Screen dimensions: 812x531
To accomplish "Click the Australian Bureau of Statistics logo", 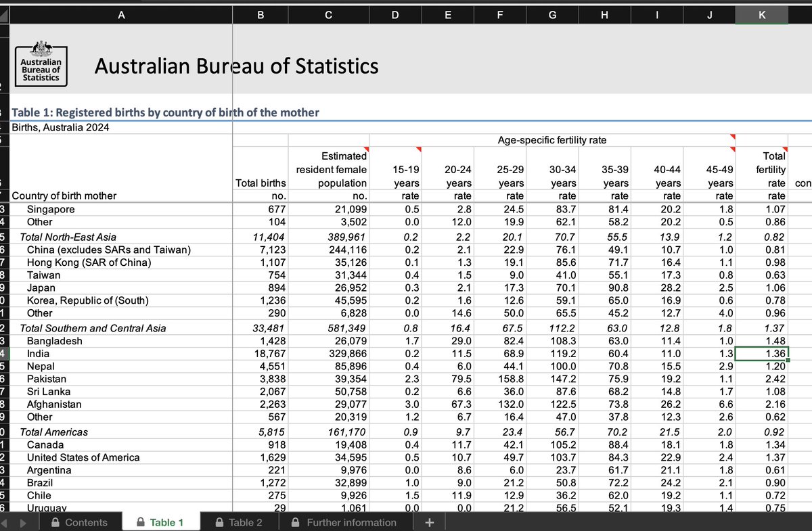I will pos(41,63).
